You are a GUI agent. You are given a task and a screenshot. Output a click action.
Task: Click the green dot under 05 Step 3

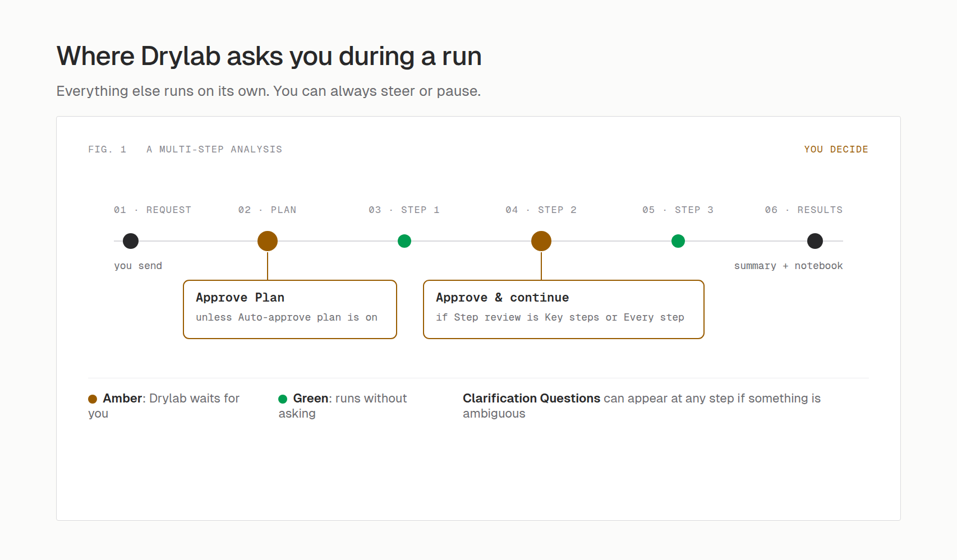[678, 241]
